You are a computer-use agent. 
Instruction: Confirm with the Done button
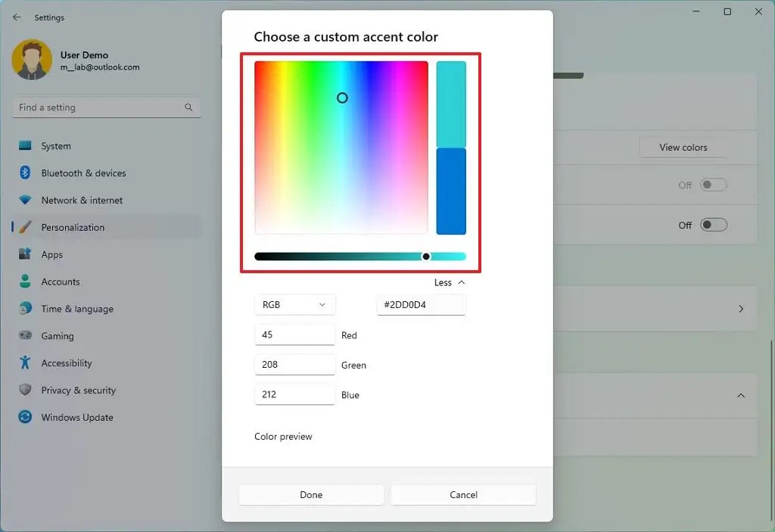(x=311, y=494)
